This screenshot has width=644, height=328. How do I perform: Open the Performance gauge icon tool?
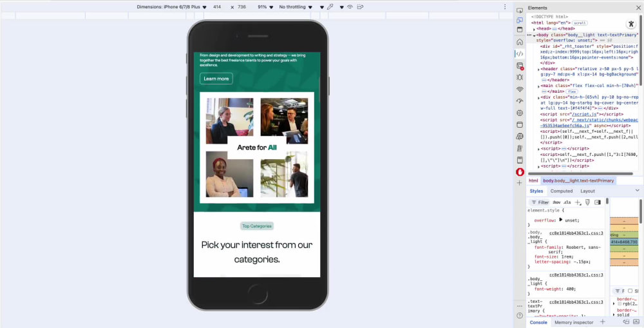pyautogui.click(x=520, y=101)
